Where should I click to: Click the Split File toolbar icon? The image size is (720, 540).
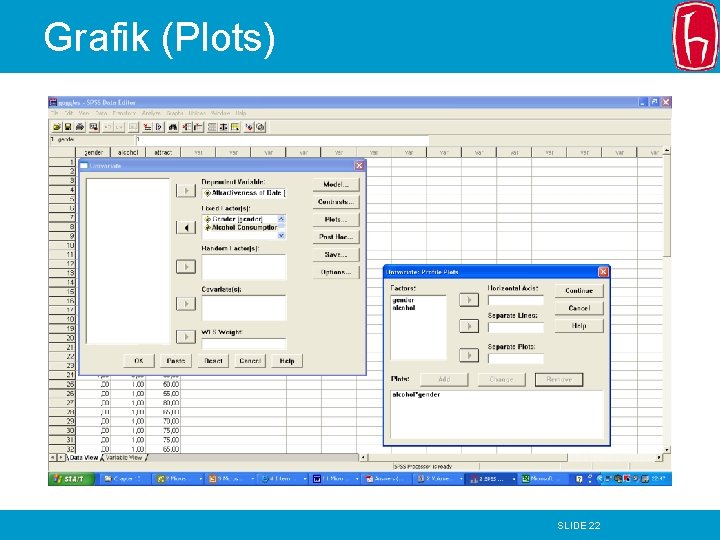(212, 127)
